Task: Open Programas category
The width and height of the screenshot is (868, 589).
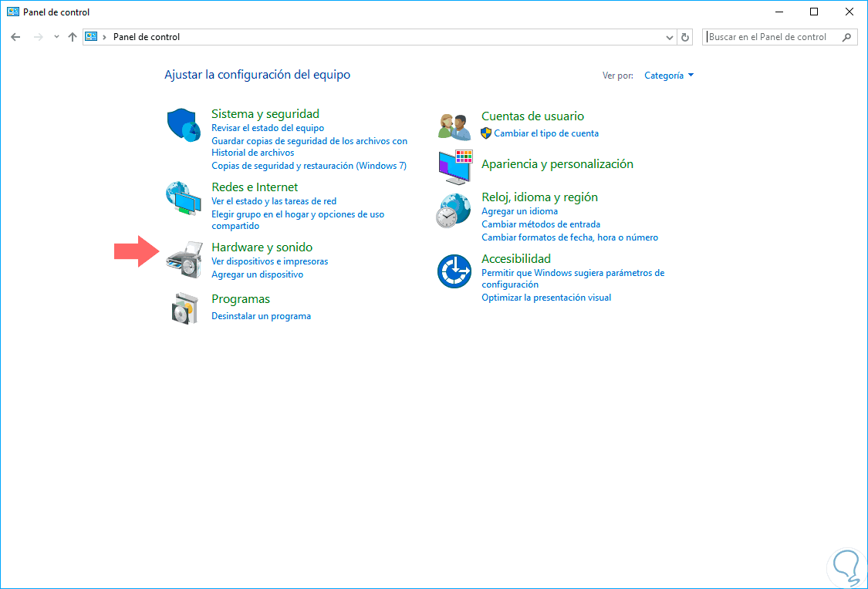Action: point(241,299)
